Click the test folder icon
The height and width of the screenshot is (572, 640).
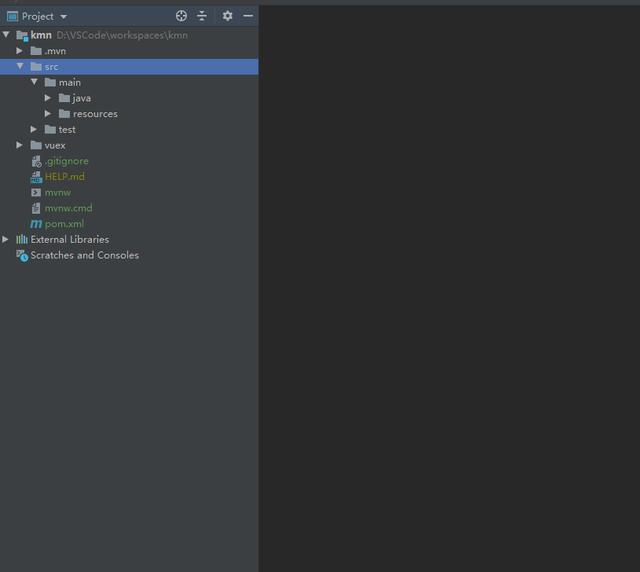click(50, 129)
